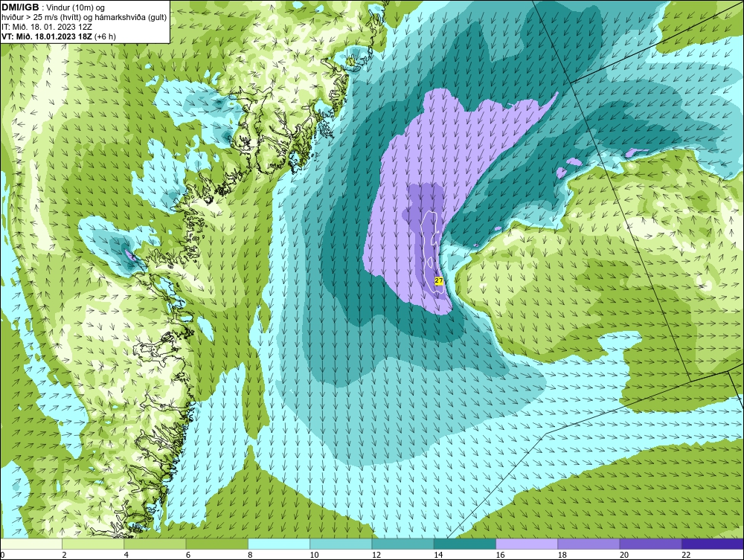Click legend scale value 16
Screen dimensions: 744x560
[500, 556]
